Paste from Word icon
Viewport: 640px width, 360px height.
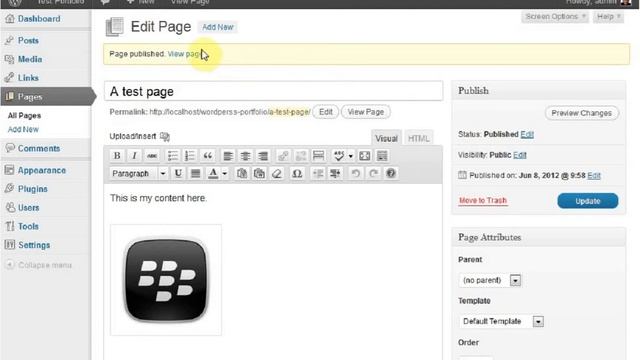pyautogui.click(x=259, y=173)
